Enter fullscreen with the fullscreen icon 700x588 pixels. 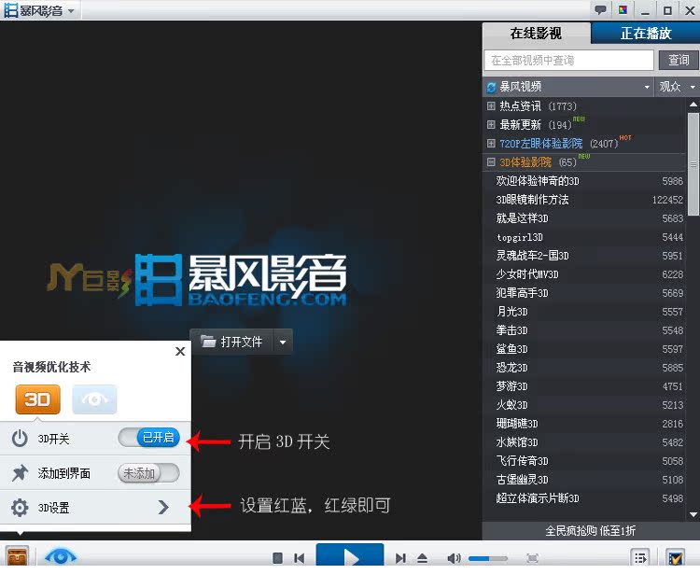[532, 558]
